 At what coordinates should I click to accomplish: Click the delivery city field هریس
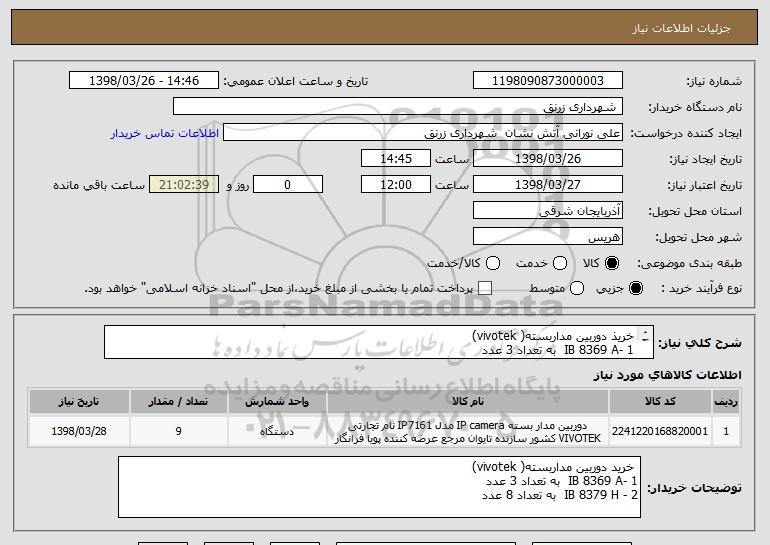pyautogui.click(x=548, y=237)
